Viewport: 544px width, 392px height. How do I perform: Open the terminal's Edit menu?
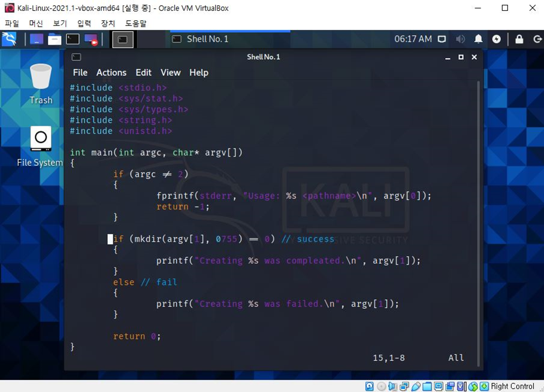[144, 72]
